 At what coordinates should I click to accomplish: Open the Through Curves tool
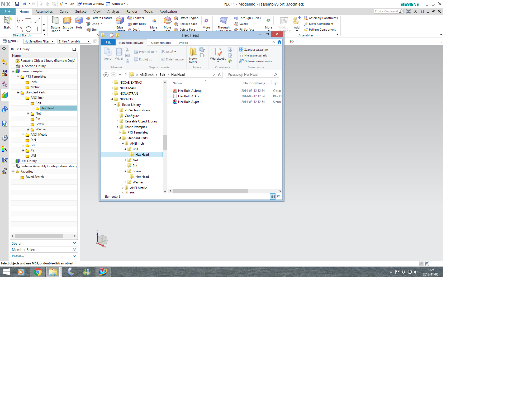[248, 18]
